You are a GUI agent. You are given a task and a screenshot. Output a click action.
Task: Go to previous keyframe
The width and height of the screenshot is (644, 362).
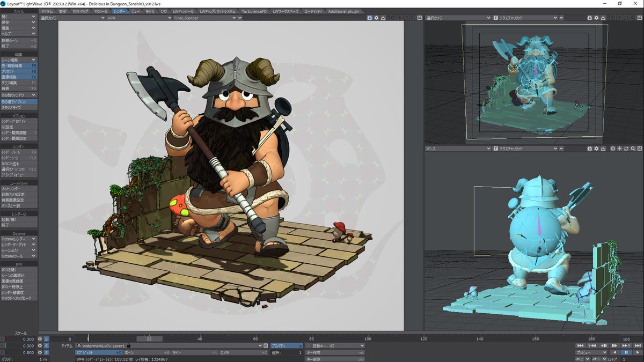pyautogui.click(x=593, y=346)
